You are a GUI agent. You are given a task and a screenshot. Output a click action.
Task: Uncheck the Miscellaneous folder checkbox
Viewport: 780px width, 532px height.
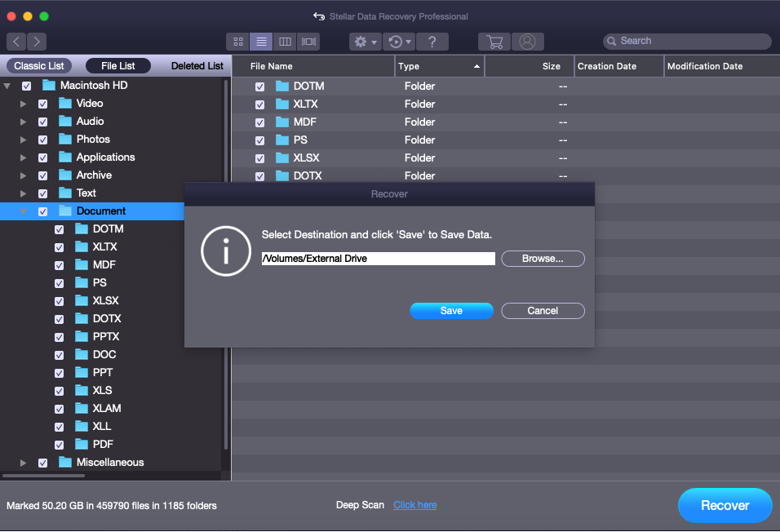(42, 463)
